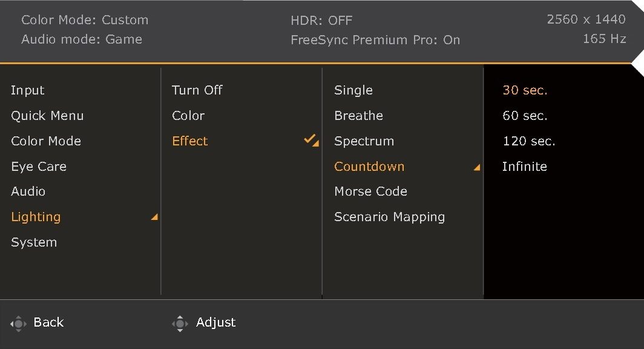Select the Morse Code effect
Screen dimensions: 644x349
click(x=370, y=191)
